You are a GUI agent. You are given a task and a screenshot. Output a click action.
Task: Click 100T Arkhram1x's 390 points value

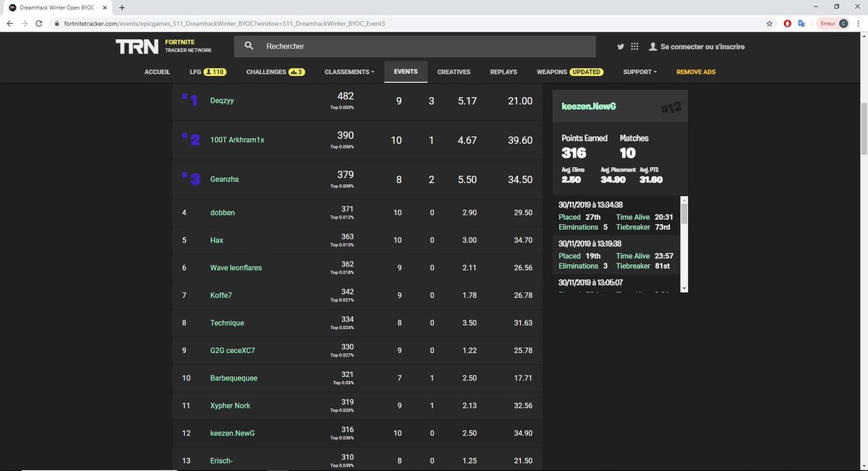point(346,135)
